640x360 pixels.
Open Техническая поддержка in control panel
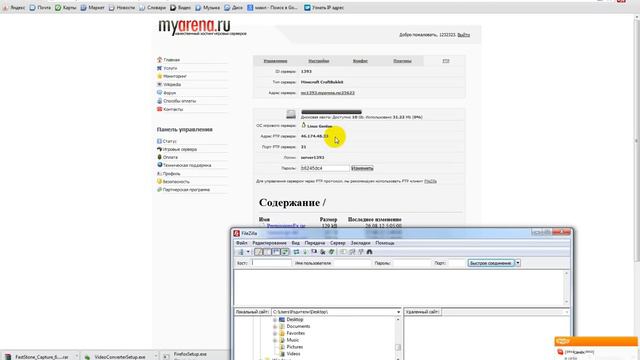point(187,165)
